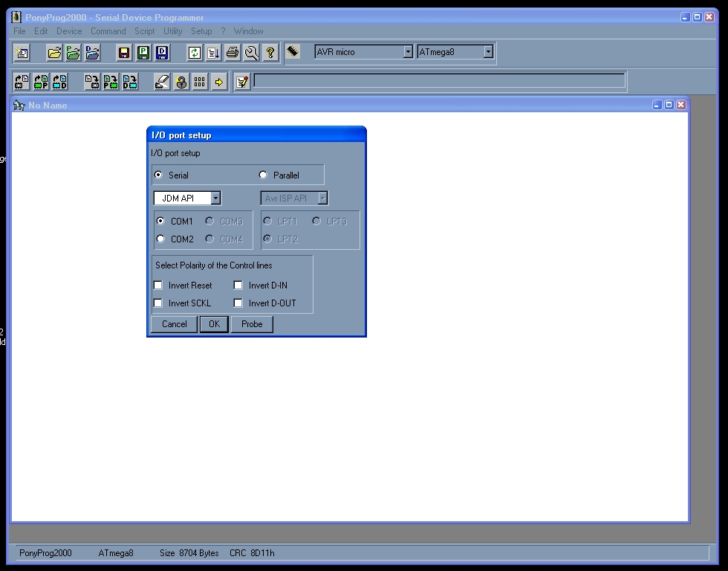Choose the LPT2 port radio button
Image resolution: width=728 pixels, height=571 pixels.
point(268,239)
